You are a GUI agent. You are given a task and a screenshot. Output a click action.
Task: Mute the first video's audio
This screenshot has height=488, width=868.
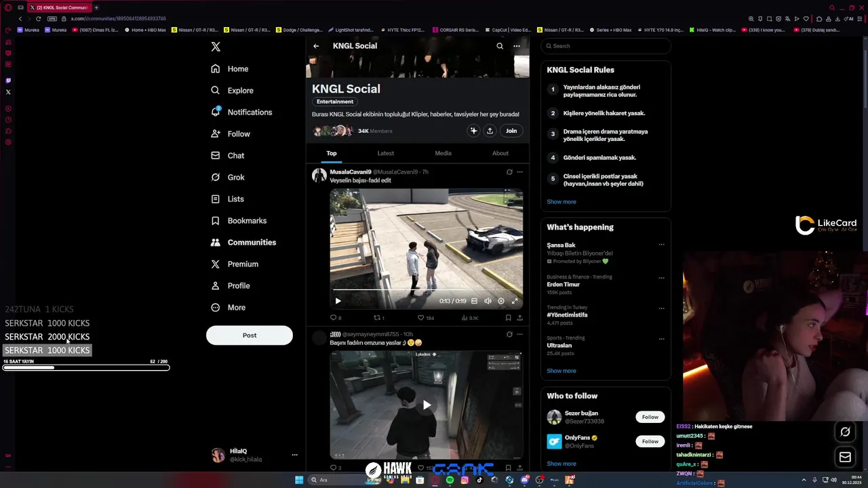(x=488, y=301)
